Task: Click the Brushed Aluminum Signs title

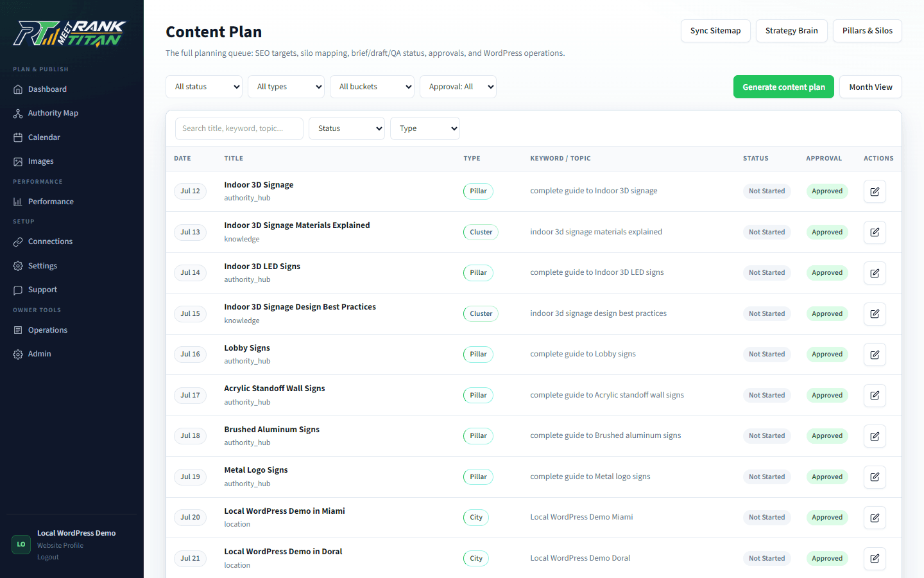Action: (x=271, y=430)
